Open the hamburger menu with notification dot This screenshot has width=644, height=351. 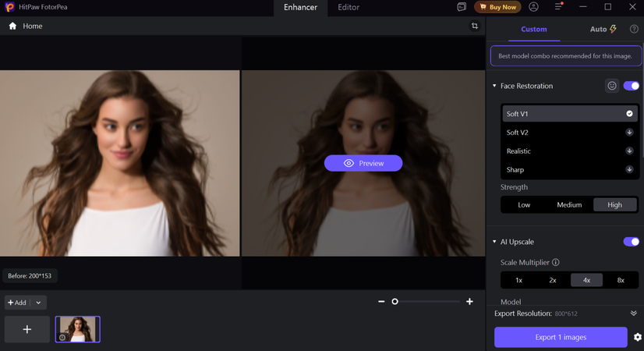click(558, 6)
